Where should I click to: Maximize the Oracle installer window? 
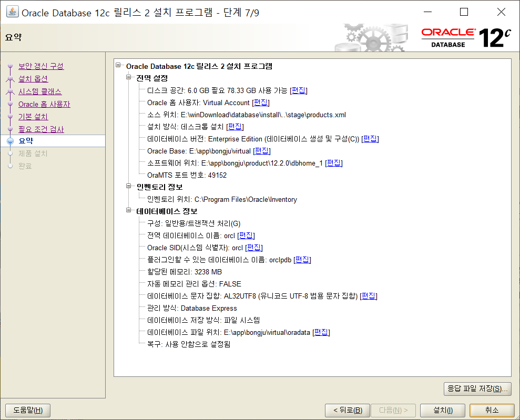tap(464, 12)
